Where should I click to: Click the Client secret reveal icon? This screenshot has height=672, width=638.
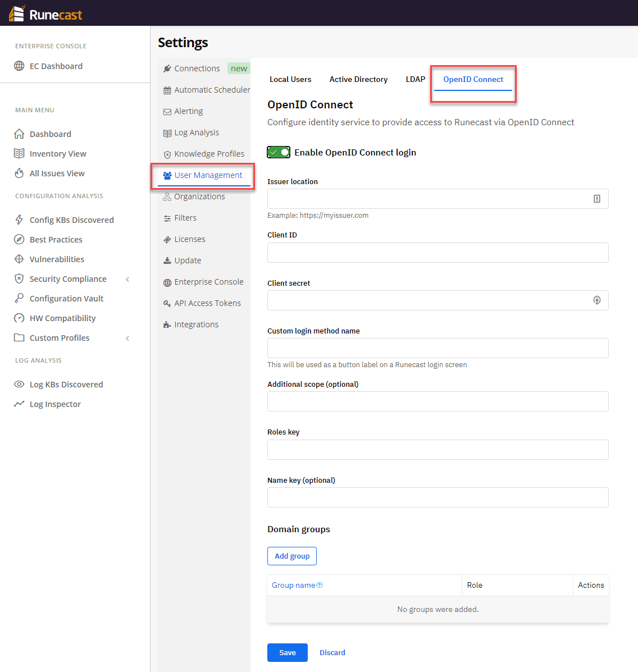pyautogui.click(x=597, y=300)
